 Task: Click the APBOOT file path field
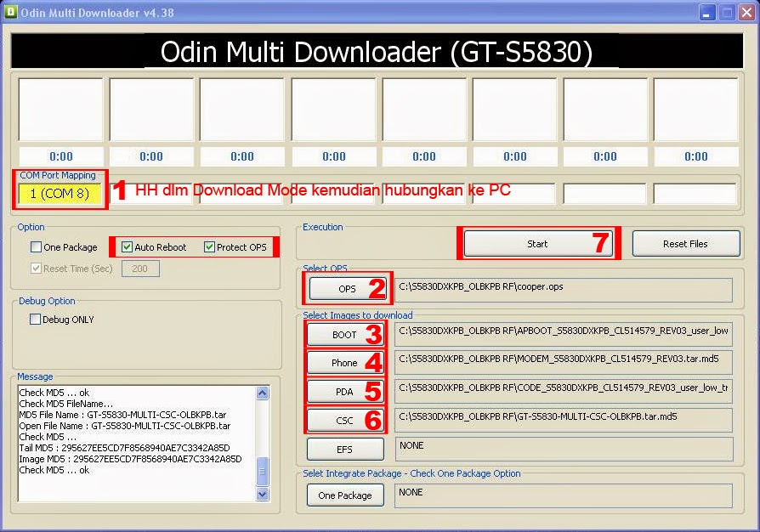pyautogui.click(x=564, y=334)
